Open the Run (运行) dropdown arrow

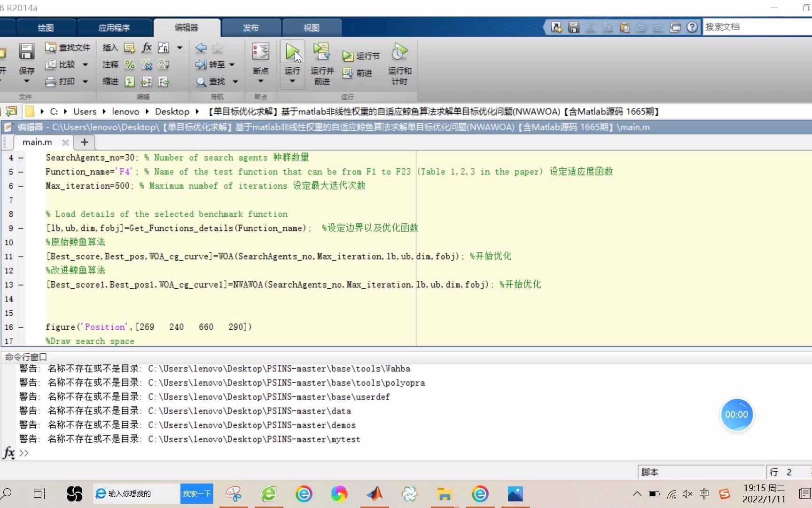click(x=292, y=81)
